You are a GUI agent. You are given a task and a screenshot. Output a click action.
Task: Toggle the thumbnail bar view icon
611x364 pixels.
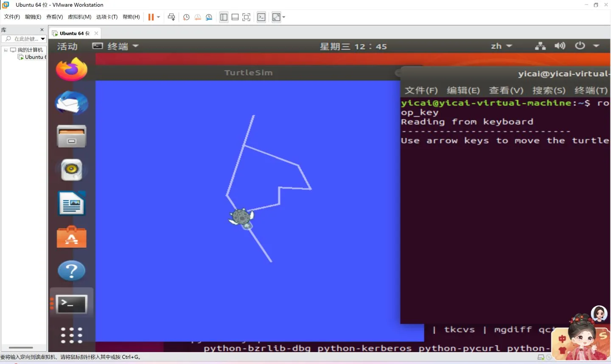coord(235,17)
